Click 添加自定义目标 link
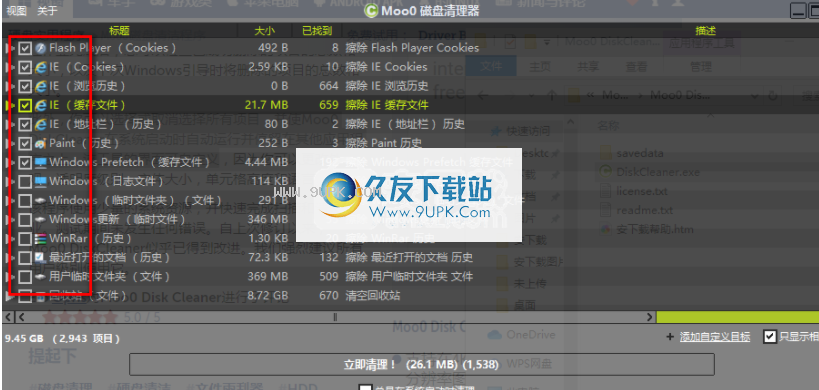 coord(715,337)
